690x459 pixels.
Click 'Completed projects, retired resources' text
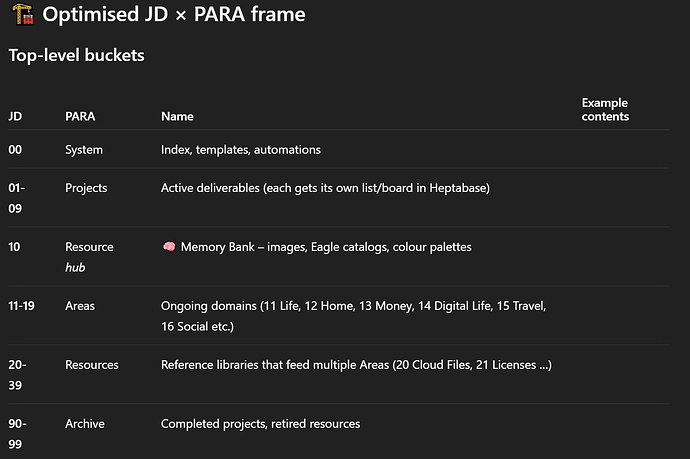click(x=261, y=424)
